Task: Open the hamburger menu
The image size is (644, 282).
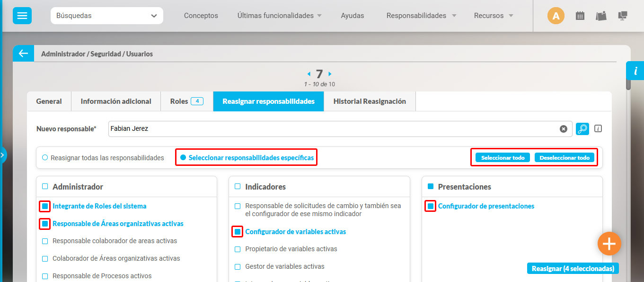Action: (x=22, y=15)
